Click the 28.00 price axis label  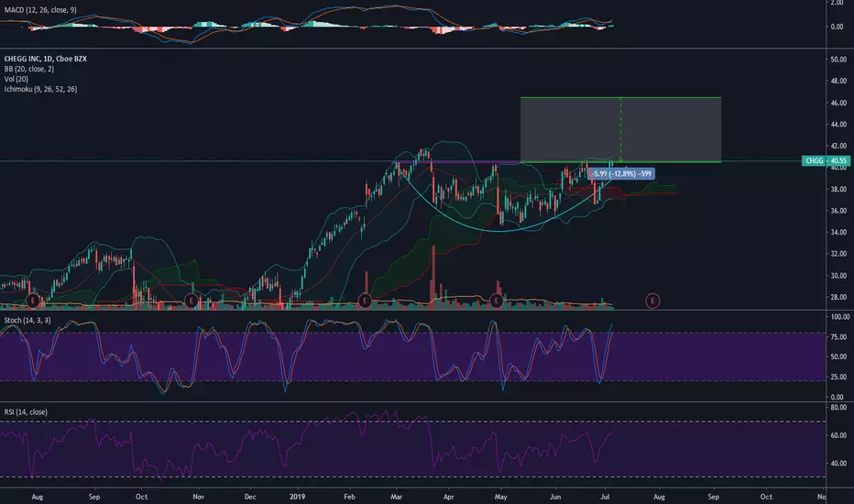838,297
